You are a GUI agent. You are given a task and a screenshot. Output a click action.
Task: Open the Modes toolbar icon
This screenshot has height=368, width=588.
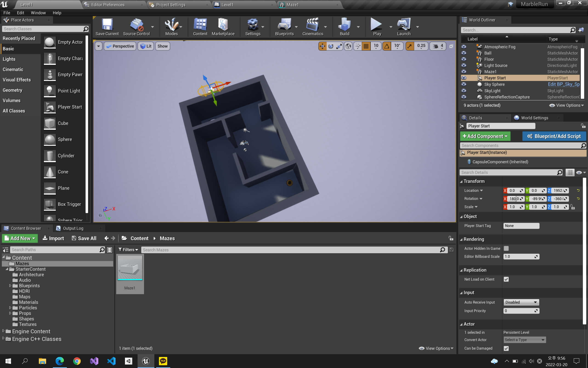click(x=172, y=27)
